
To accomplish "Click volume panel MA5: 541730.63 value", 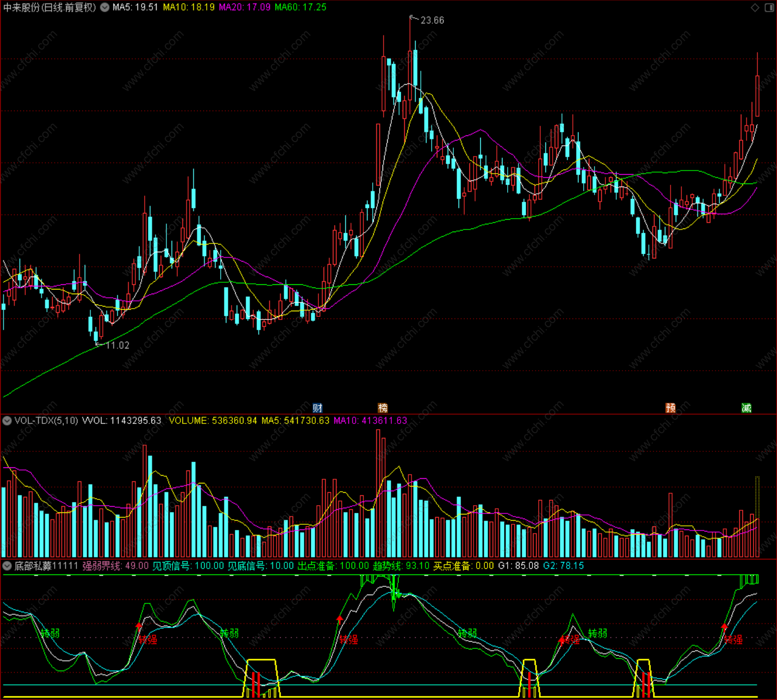I will point(295,421).
